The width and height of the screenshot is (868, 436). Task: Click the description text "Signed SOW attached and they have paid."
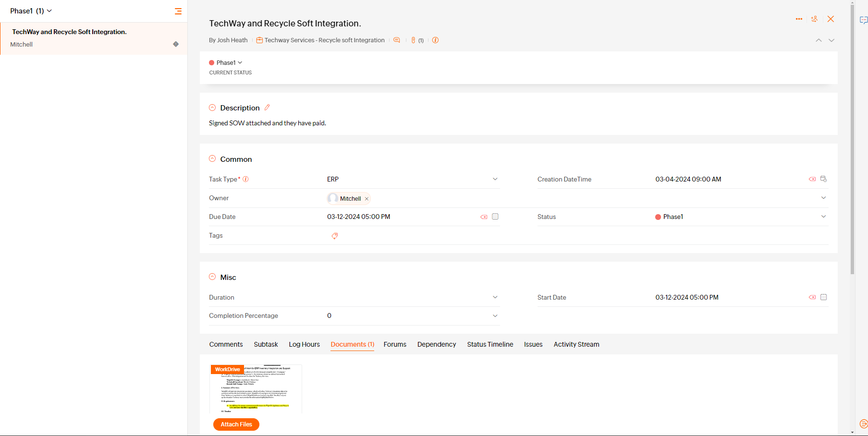pos(268,123)
